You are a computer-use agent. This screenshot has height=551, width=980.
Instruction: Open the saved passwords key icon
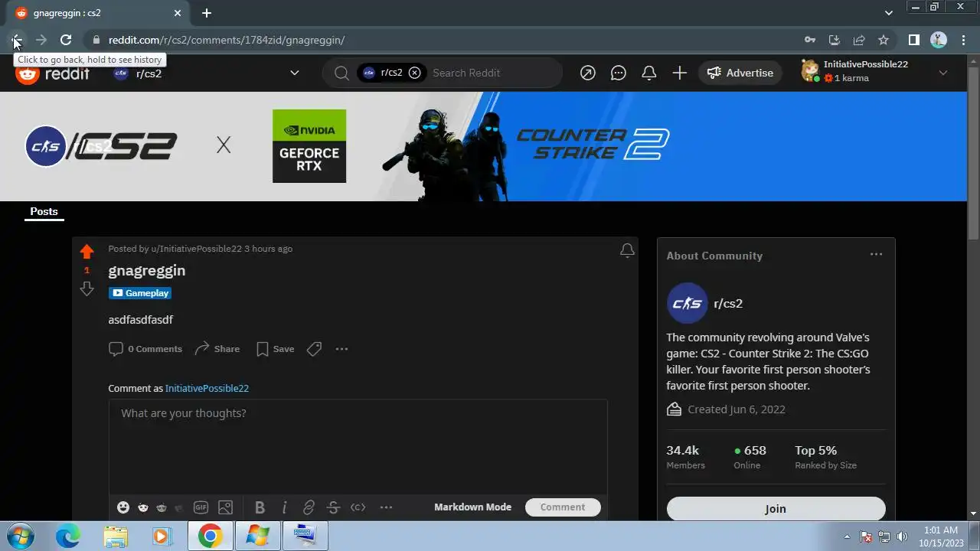tap(810, 40)
